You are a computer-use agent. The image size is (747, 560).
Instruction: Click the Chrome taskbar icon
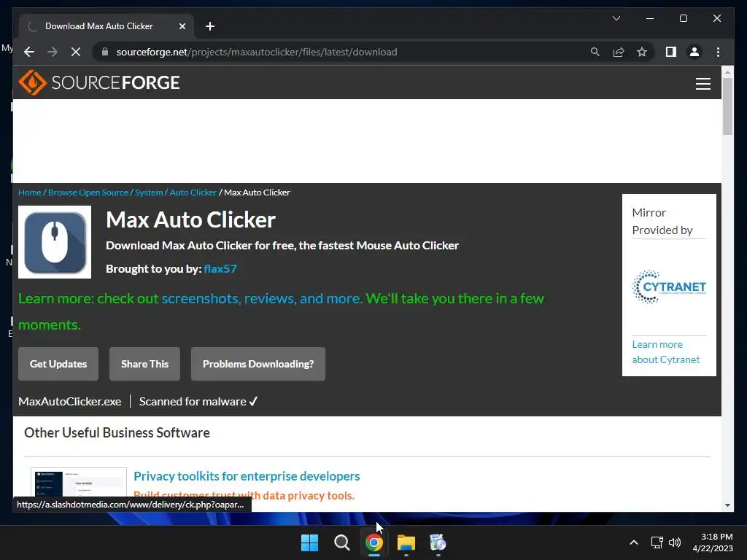pos(374,542)
